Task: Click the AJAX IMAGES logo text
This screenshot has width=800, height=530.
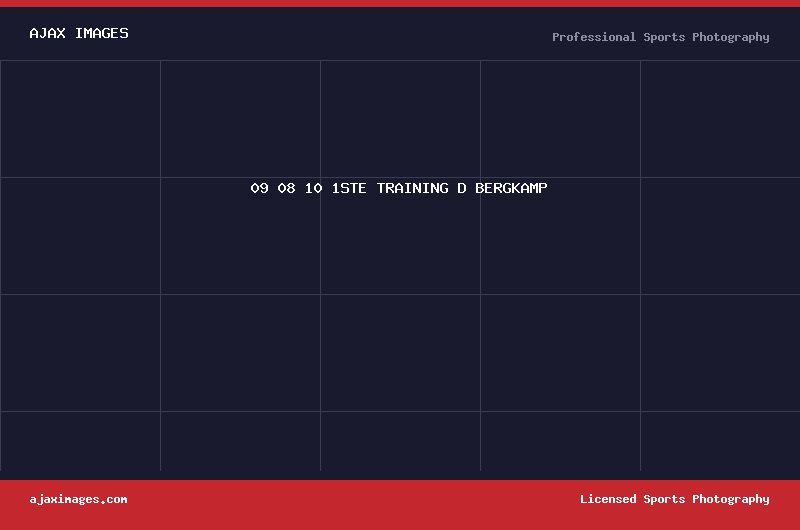Action: 79,33
